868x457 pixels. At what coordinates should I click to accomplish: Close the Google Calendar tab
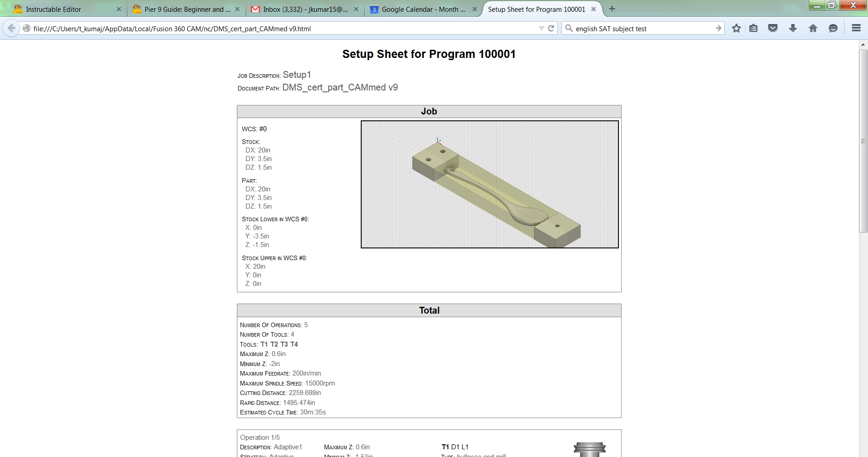(x=475, y=9)
